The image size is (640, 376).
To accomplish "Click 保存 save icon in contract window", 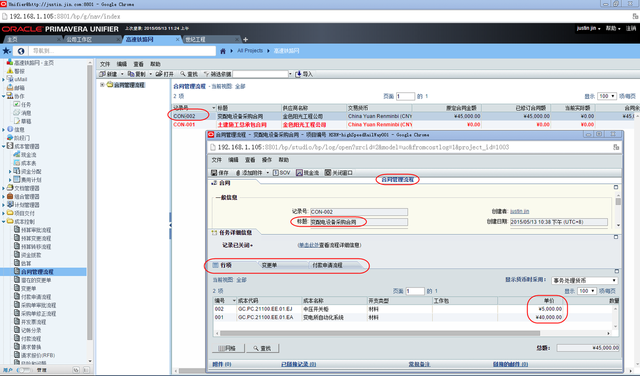I will [220, 173].
